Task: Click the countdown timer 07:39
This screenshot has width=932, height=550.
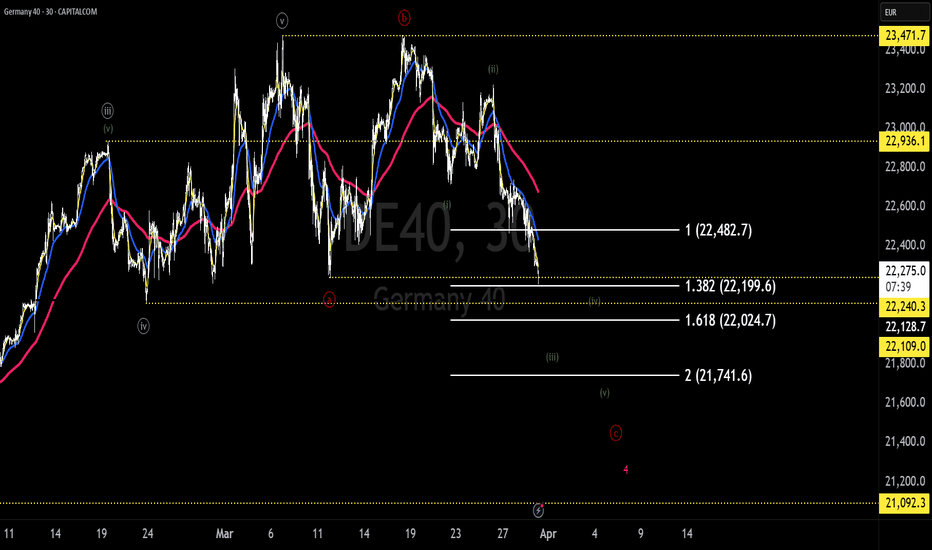Action: [x=898, y=287]
